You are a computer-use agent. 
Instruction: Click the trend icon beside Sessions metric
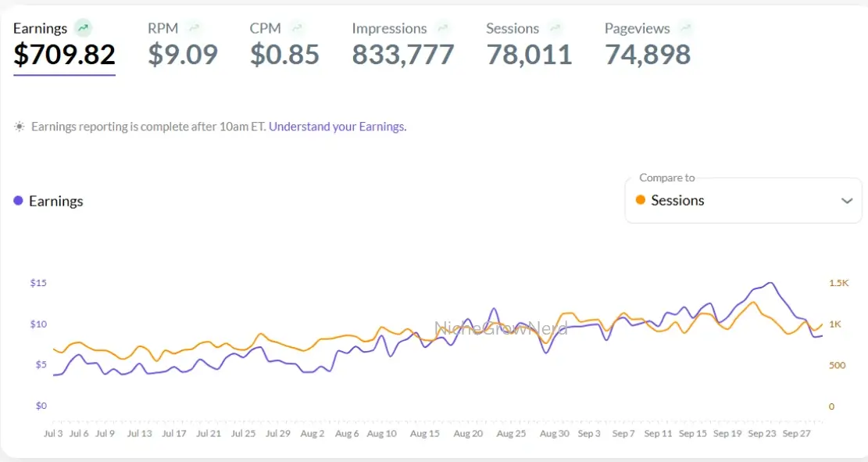[x=555, y=28]
